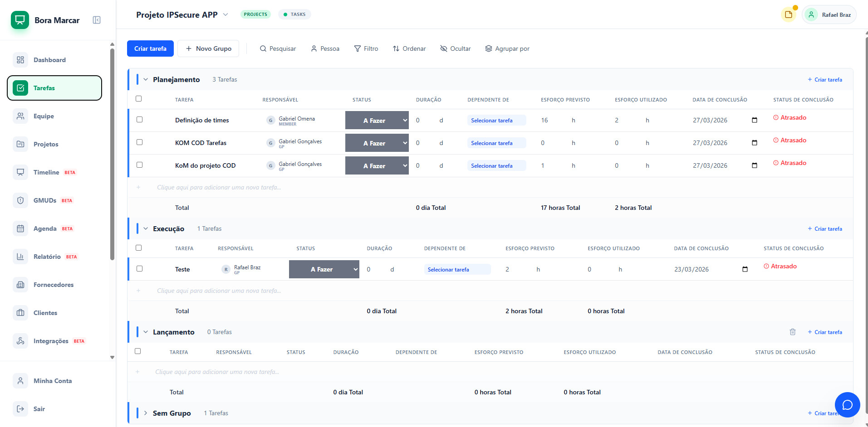868x427 pixels.
Task: Collapse the Lançamento group
Action: coord(146,332)
